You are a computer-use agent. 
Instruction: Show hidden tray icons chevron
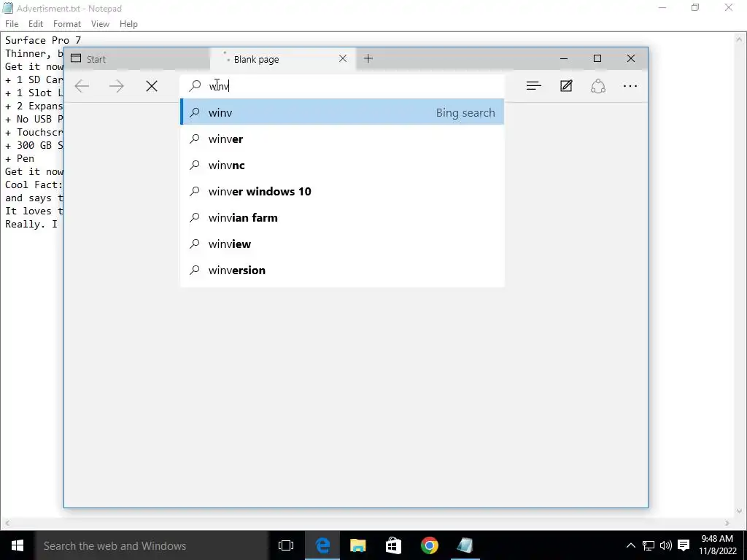[630, 545]
